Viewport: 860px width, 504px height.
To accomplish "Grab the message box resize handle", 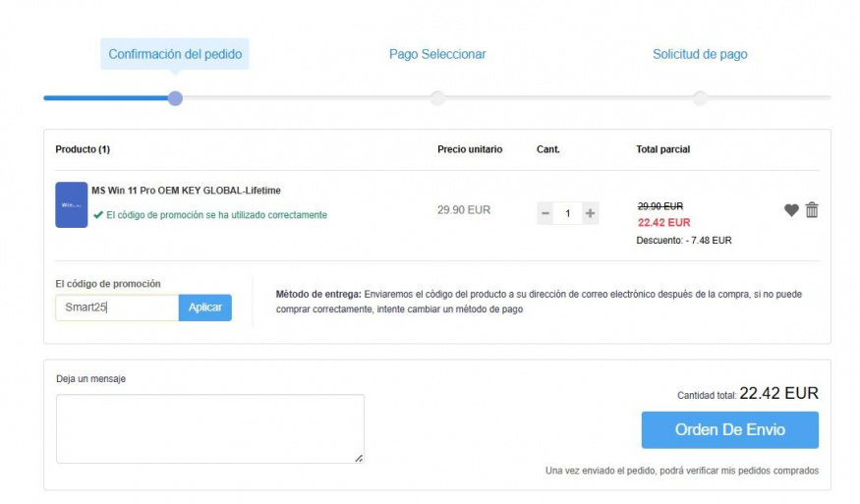I will (x=359, y=459).
